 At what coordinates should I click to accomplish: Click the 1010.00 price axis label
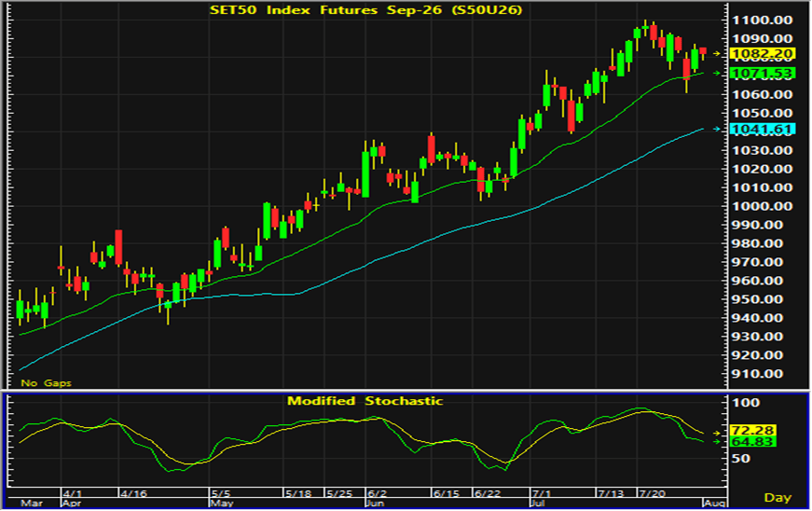click(x=762, y=188)
